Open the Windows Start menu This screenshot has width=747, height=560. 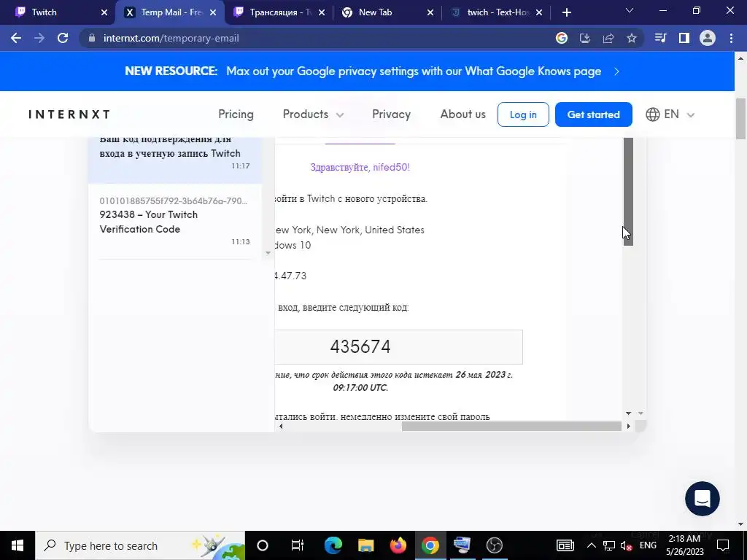coord(18,545)
